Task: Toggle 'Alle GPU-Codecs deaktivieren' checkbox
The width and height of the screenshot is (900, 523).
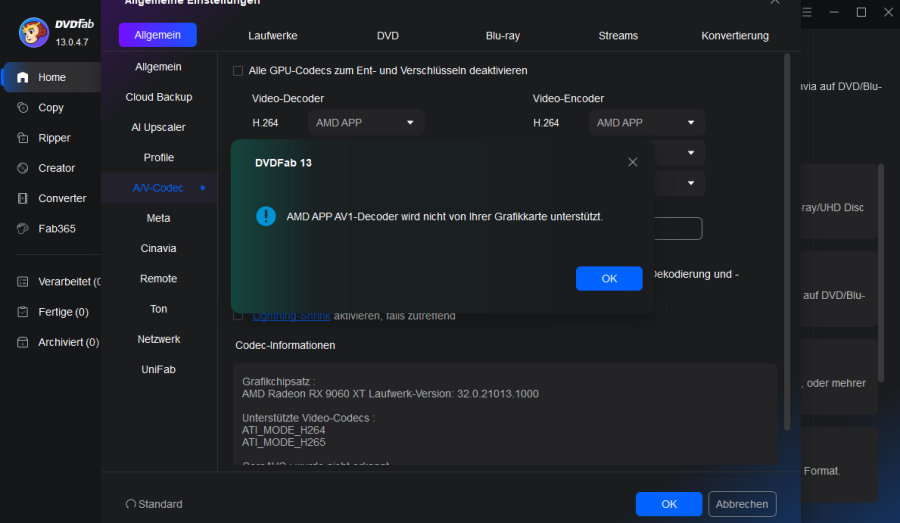Action: click(238, 71)
